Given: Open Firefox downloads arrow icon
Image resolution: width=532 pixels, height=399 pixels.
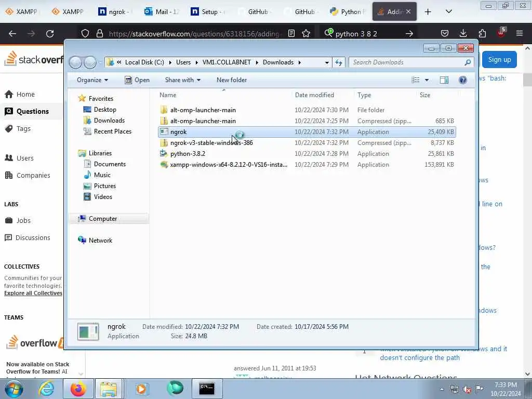Looking at the screenshot, I should point(463,33).
